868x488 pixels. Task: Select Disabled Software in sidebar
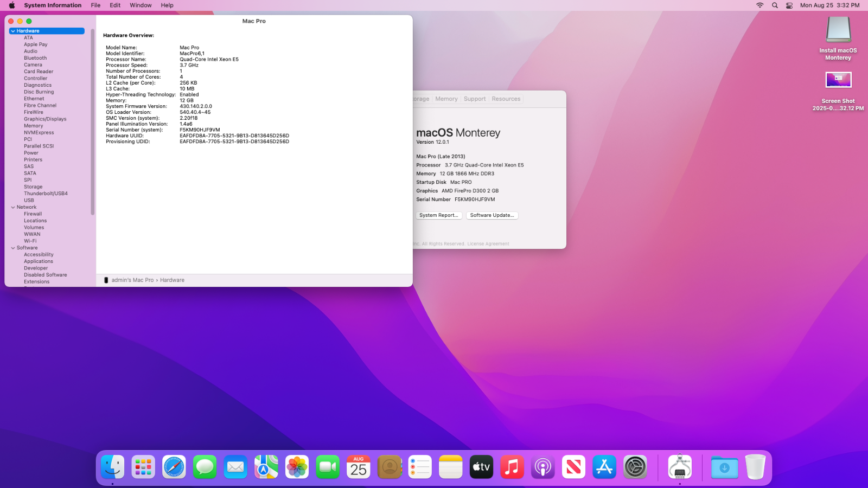tap(46, 275)
